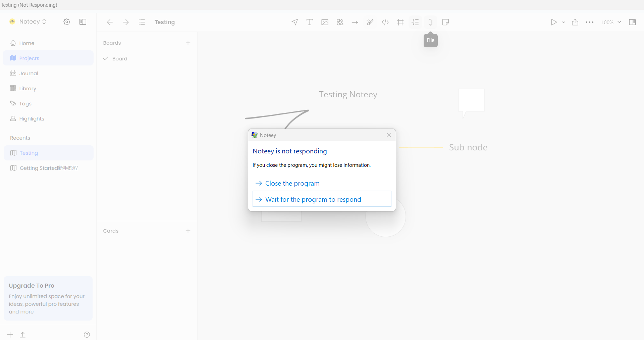The image size is (644, 340).
Task: Choose Wait for the program to respond
Action: click(322, 199)
